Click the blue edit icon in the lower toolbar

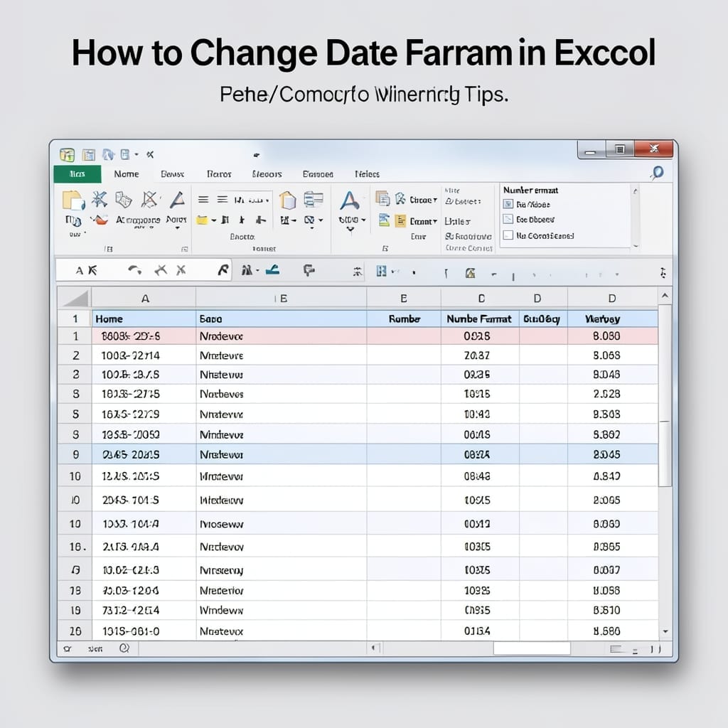(x=273, y=269)
